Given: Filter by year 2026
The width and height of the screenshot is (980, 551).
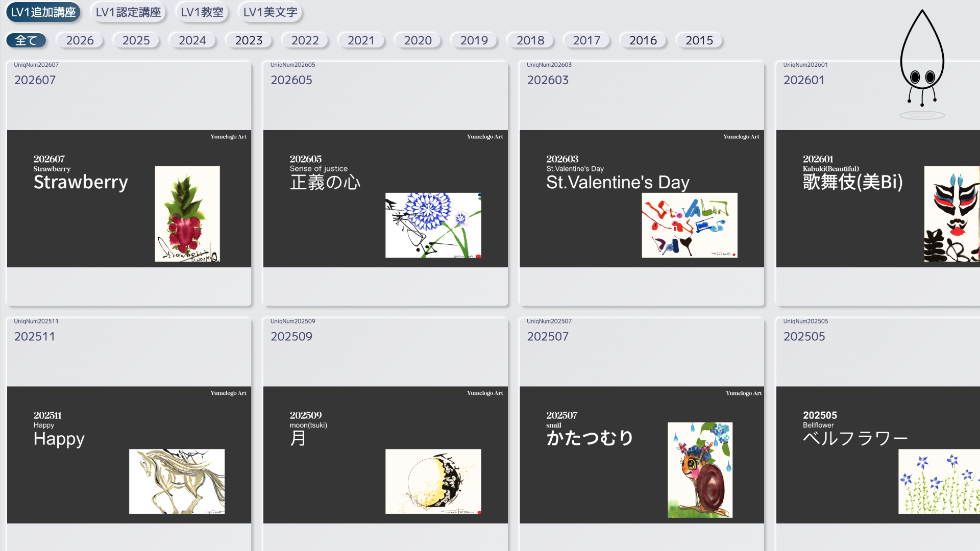Looking at the screenshot, I should pyautogui.click(x=80, y=40).
